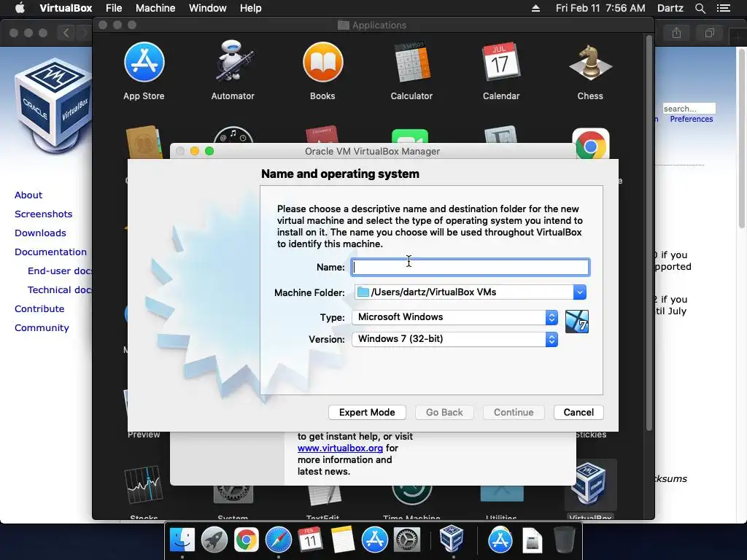The image size is (747, 560).
Task: Switch to Expert Mode
Action: pos(367,413)
